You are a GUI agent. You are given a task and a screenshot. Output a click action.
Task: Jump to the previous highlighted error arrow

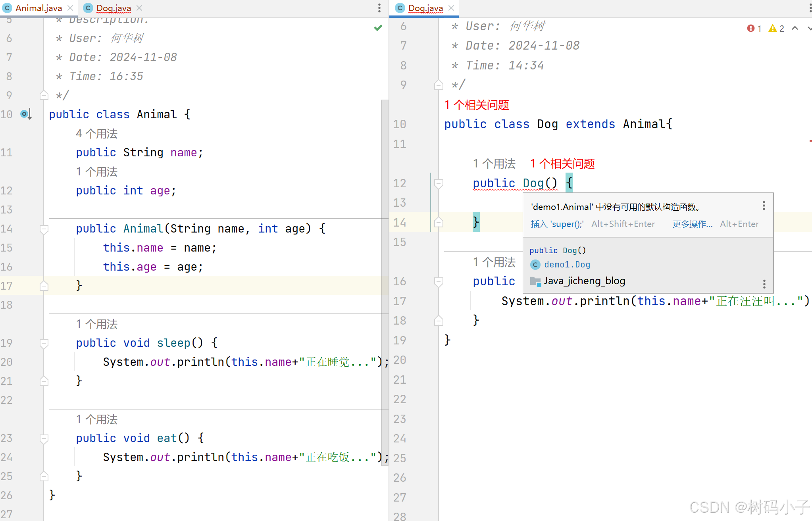(795, 28)
